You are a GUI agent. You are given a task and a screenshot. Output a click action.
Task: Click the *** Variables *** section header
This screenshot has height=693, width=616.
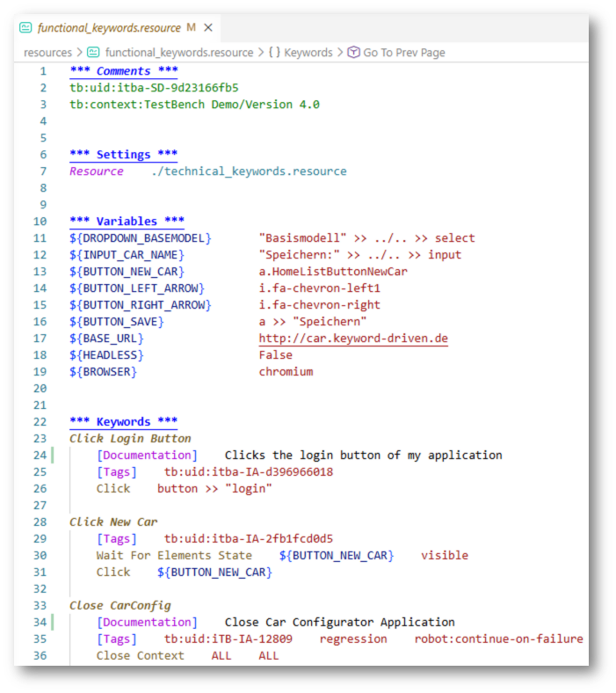point(127,222)
